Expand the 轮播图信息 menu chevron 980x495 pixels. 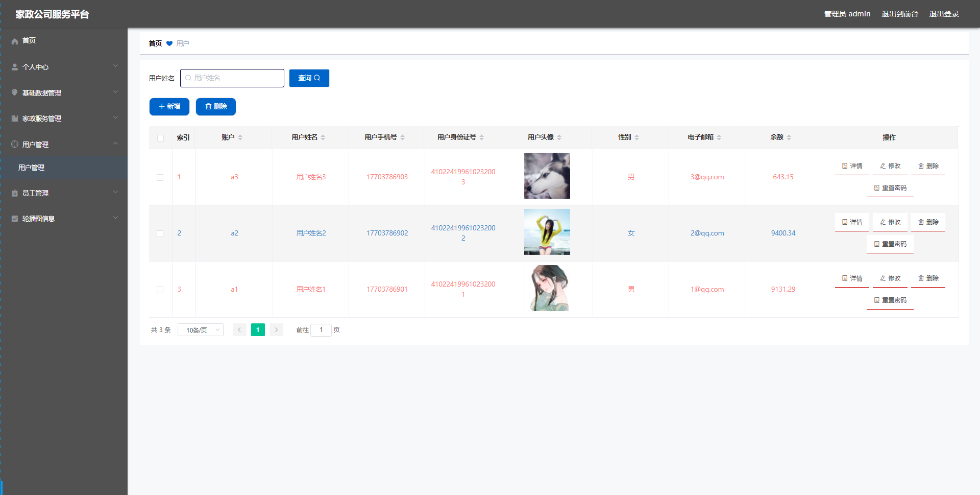115,218
